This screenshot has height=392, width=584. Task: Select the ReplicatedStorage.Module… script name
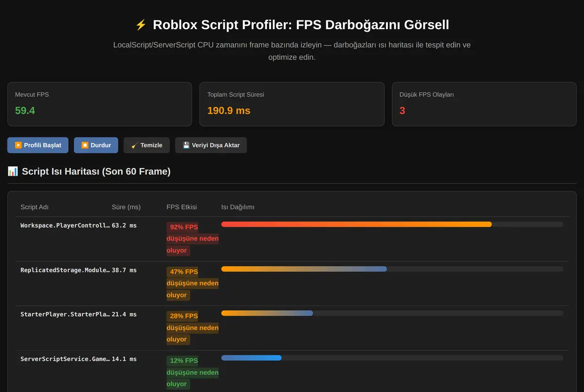point(65,270)
